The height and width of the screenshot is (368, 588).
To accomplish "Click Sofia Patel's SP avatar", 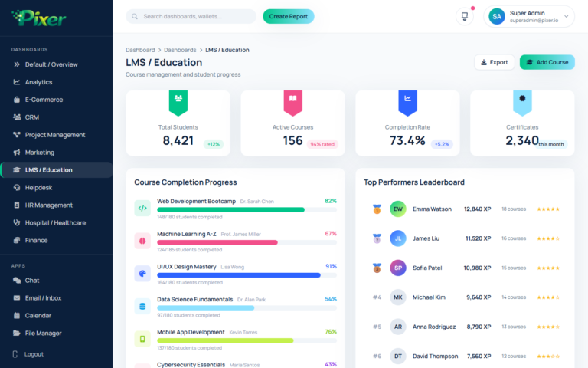I will (398, 268).
